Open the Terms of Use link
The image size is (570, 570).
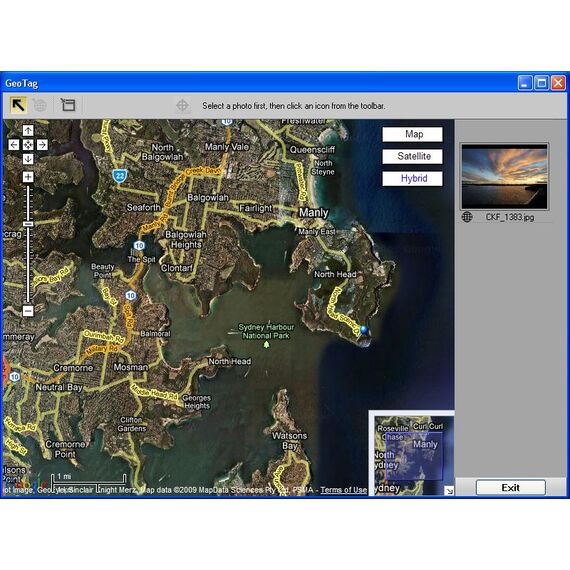pos(344,490)
